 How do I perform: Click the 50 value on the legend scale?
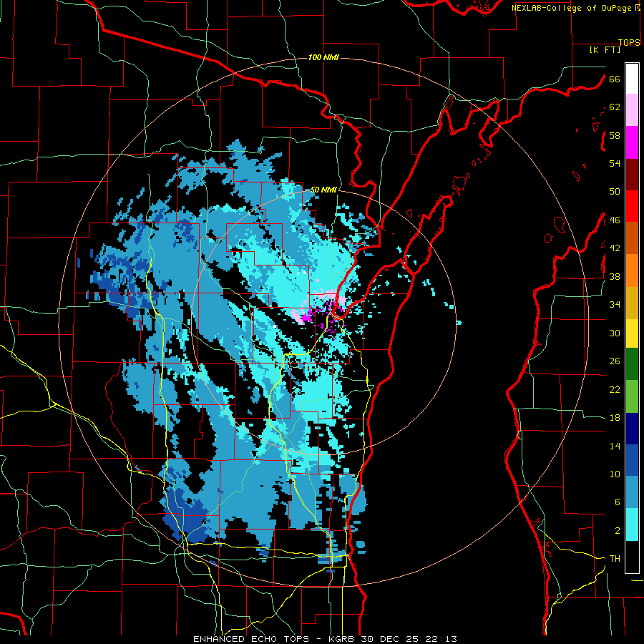[615, 192]
